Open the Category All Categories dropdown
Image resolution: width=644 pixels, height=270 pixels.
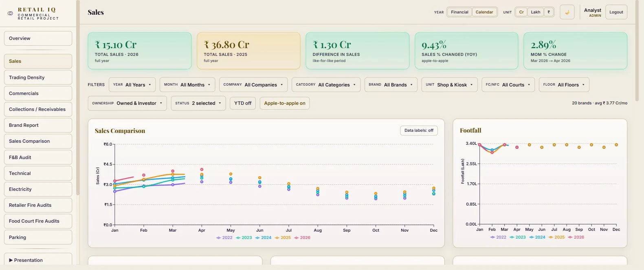point(326,85)
